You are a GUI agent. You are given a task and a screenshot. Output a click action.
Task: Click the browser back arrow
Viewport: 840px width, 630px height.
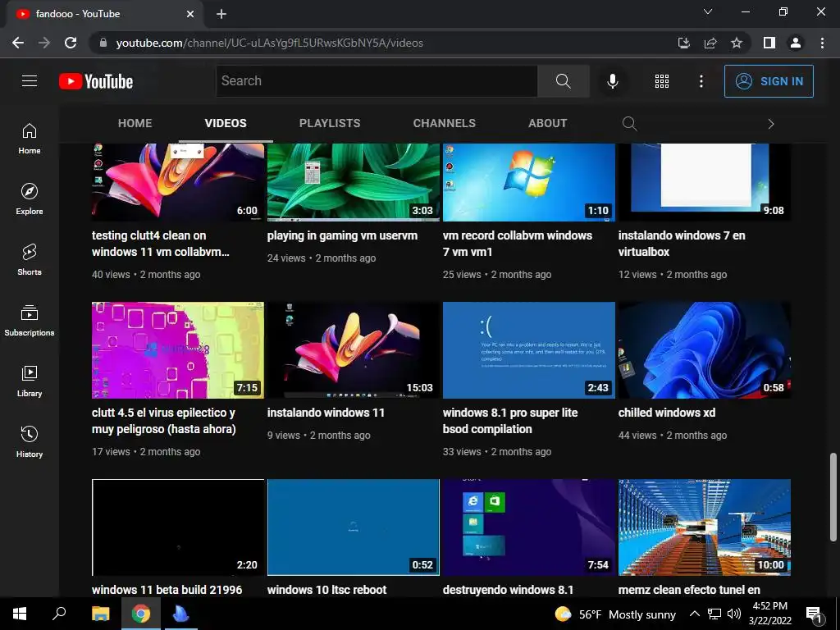(x=18, y=43)
